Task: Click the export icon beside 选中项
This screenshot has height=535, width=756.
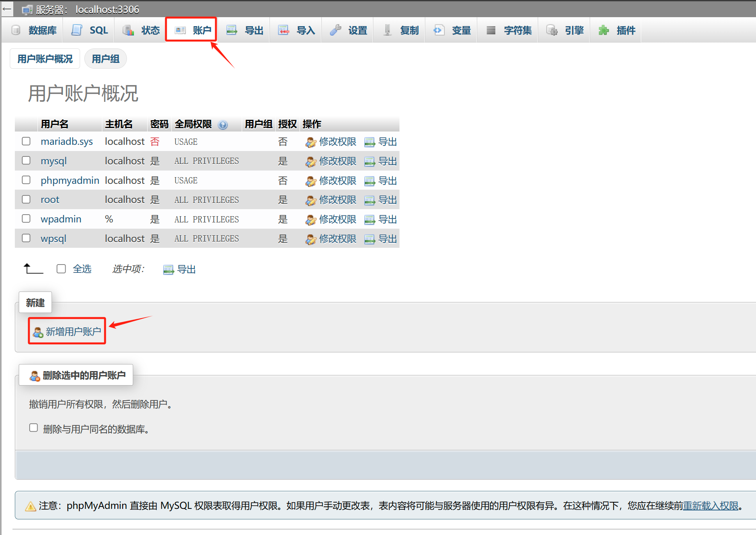Action: click(x=168, y=270)
